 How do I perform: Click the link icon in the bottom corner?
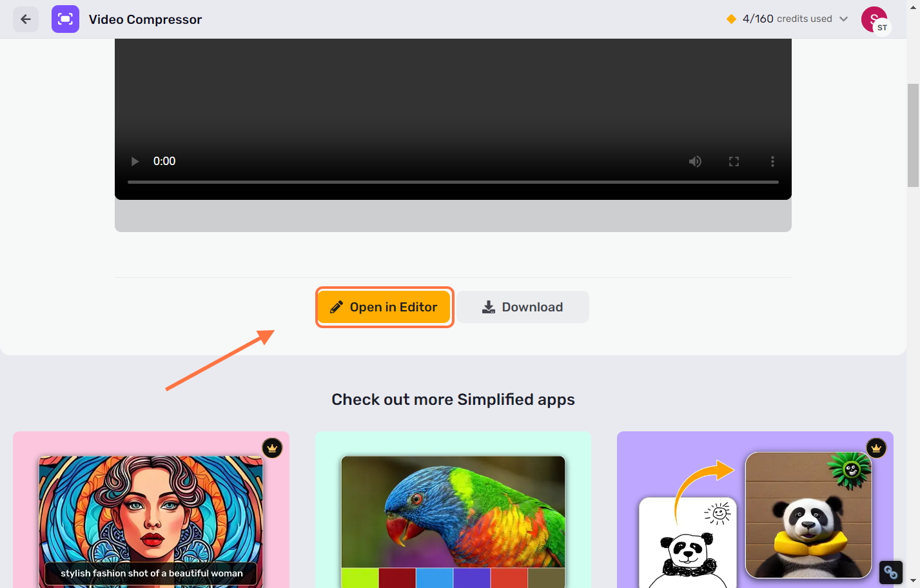tap(891, 573)
